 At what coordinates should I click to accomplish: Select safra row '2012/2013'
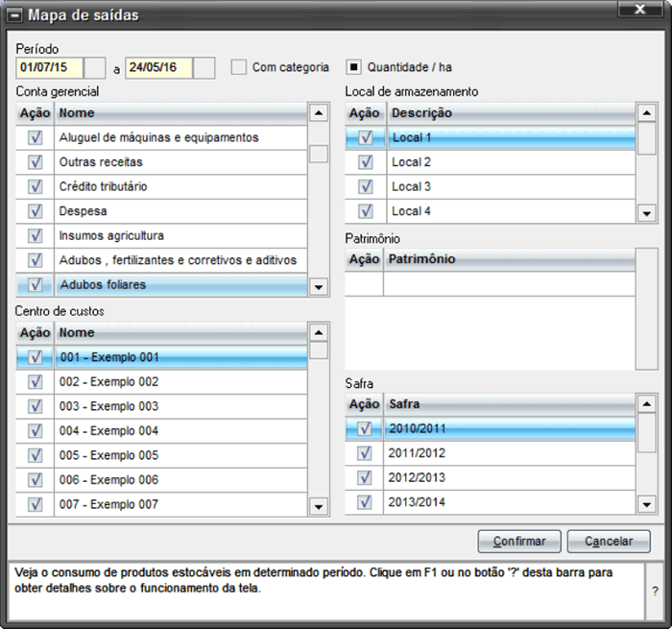click(x=491, y=477)
